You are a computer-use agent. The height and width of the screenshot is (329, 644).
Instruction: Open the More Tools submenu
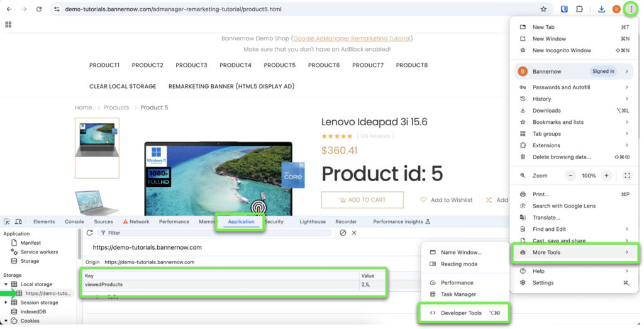[575, 253]
